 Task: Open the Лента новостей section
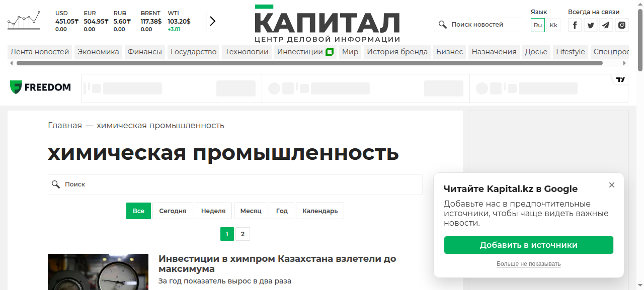click(x=40, y=52)
